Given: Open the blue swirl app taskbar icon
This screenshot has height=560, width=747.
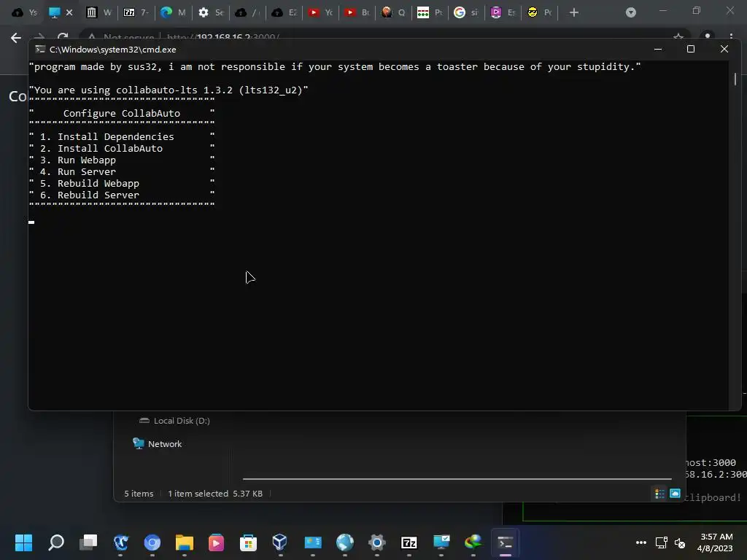Looking at the screenshot, I should pos(120,542).
